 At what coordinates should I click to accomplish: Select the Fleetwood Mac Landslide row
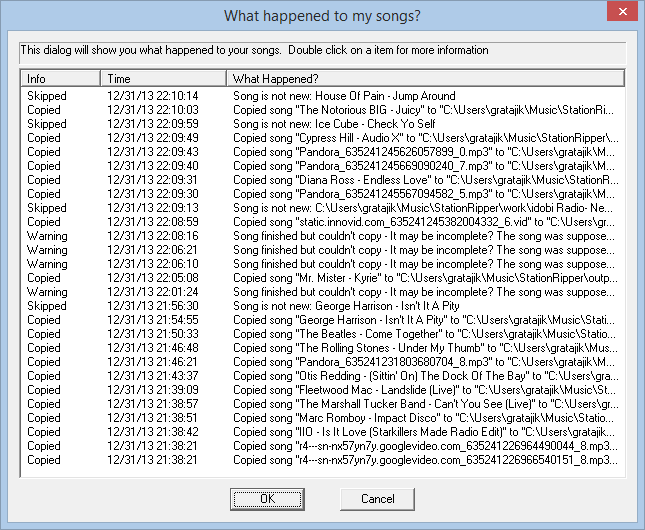(323, 390)
